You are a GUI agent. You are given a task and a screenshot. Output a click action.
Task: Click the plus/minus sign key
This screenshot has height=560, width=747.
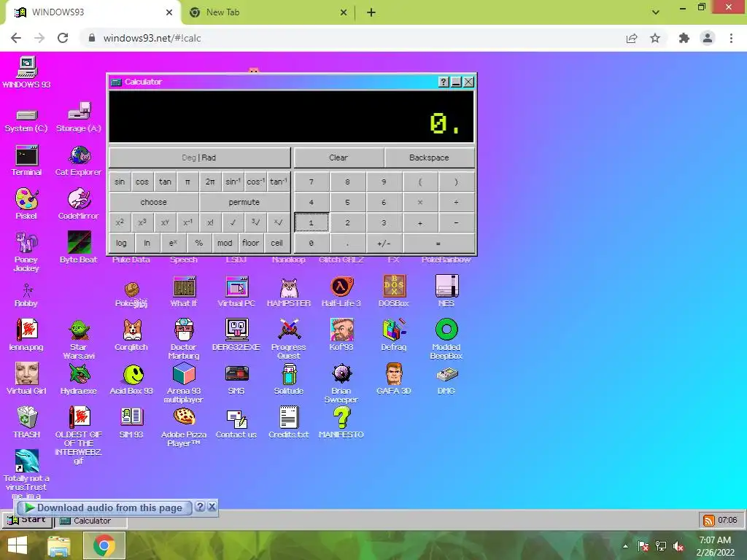[x=384, y=244]
